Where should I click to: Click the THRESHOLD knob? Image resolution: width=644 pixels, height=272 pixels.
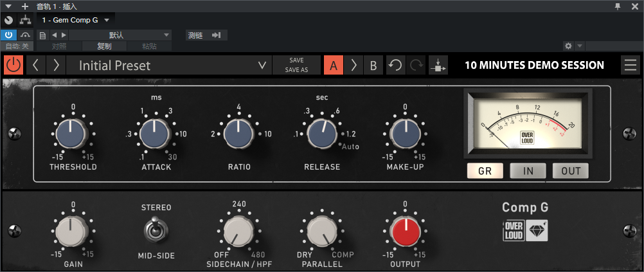[x=70, y=134]
